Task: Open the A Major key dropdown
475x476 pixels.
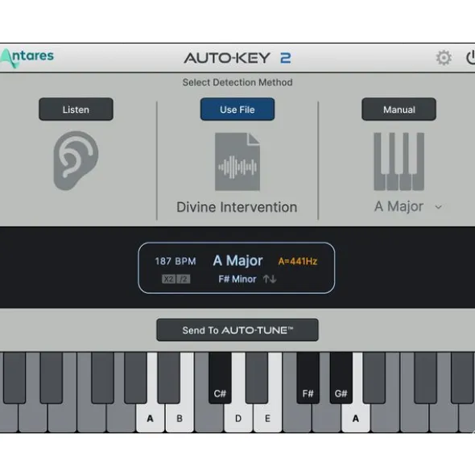Action: click(x=408, y=207)
